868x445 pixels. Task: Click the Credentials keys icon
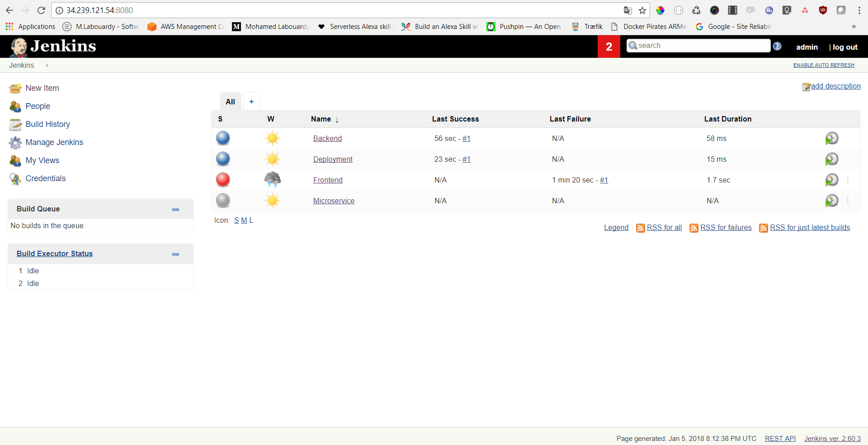15,179
